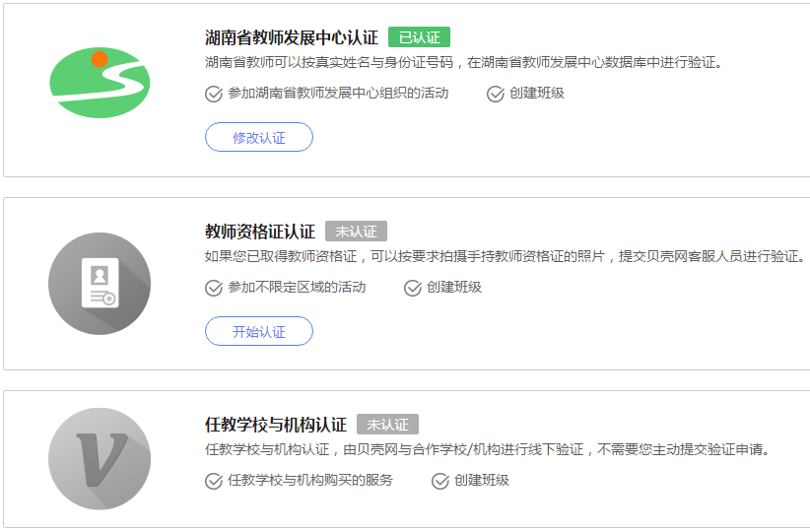Click check icon beside 参加湖南省教师发展中心组织的活动

pos(214,94)
